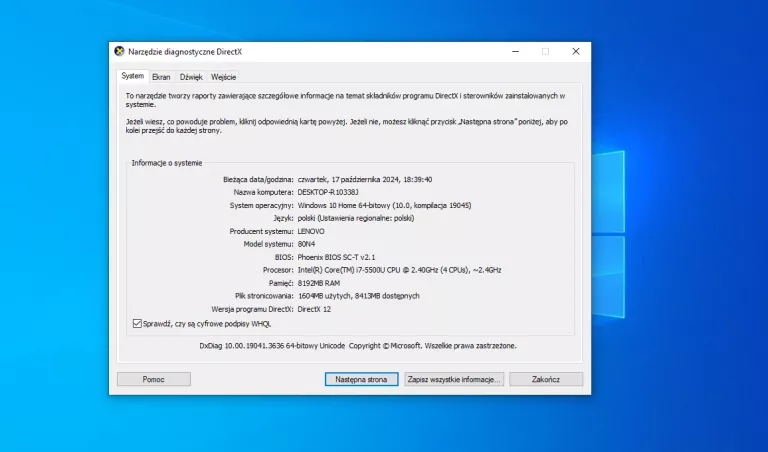Click the manufacturer value LENOVO
This screenshot has height=452, width=768.
tap(311, 232)
